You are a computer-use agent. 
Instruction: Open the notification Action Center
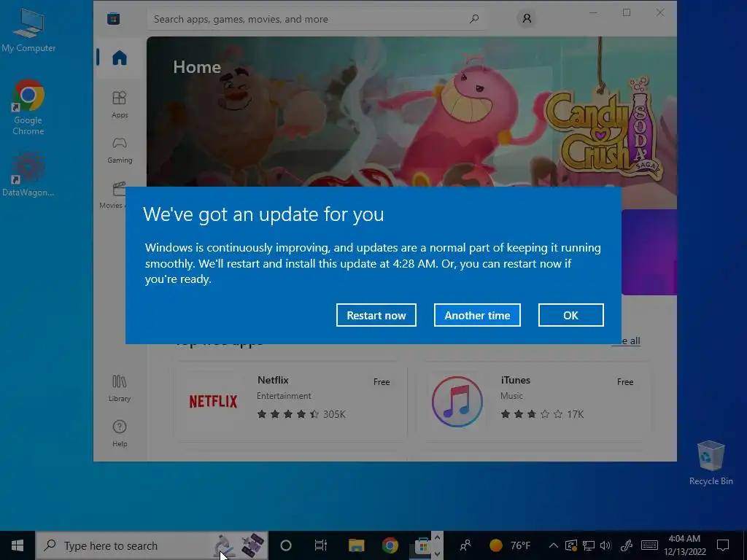pyautogui.click(x=723, y=545)
